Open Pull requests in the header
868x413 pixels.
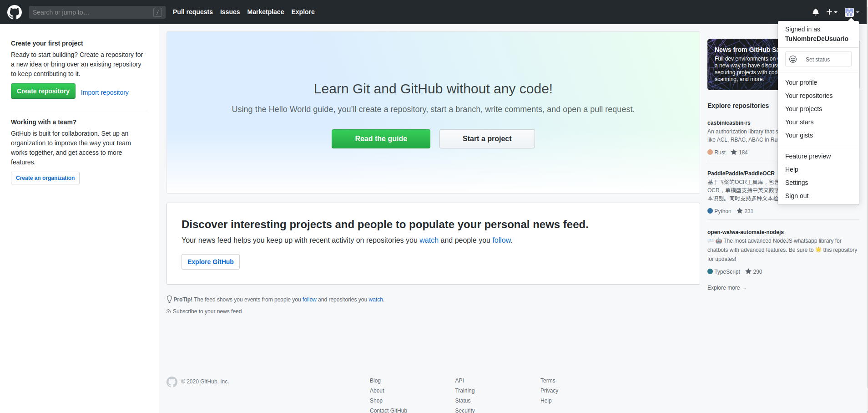point(193,12)
